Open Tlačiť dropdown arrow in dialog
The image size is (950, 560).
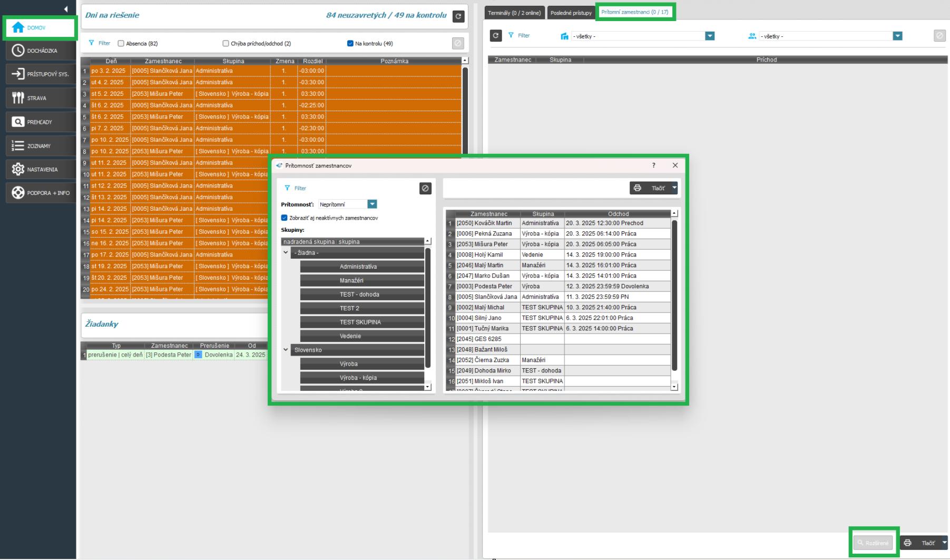pos(674,188)
